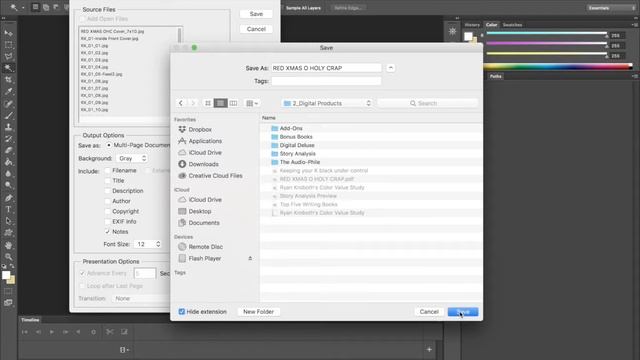The width and height of the screenshot is (640, 360).
Task: Eject the Flash Player device
Action: [x=250, y=258]
